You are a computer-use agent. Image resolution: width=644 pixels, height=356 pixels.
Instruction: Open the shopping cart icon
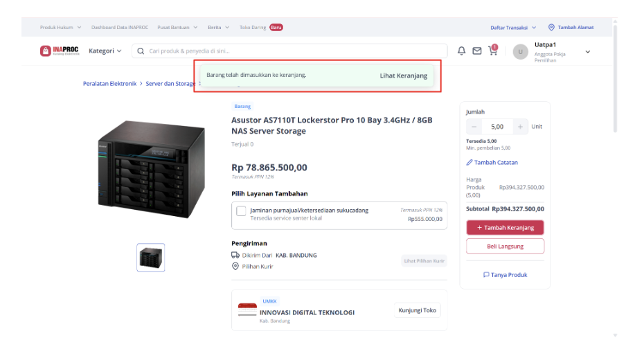(x=492, y=50)
